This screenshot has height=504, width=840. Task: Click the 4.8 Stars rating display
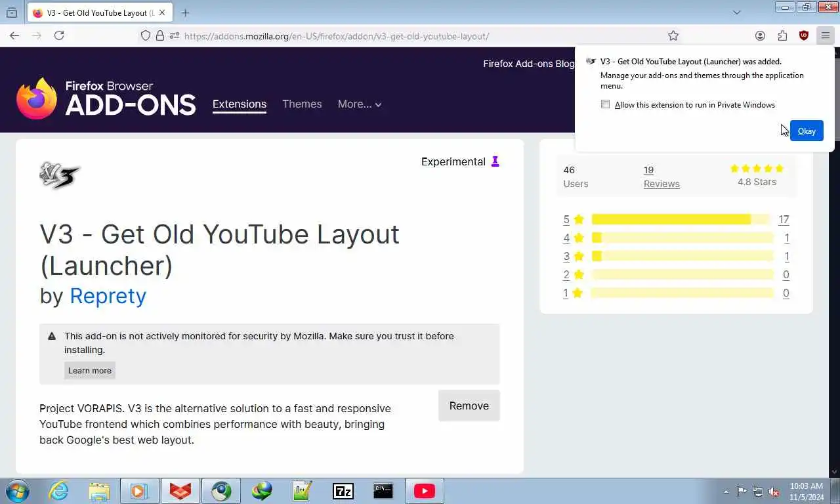(x=757, y=175)
